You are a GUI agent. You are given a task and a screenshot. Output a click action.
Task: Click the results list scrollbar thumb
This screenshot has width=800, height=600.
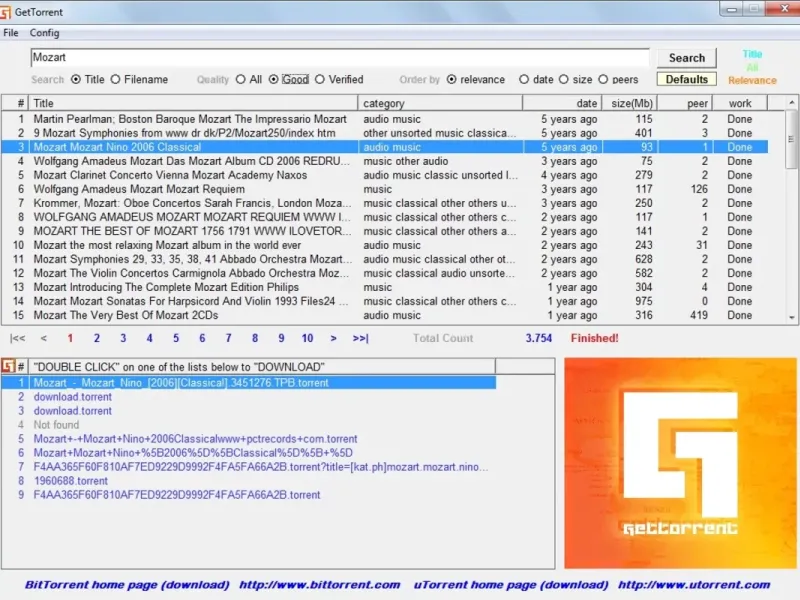pyautogui.click(x=791, y=139)
